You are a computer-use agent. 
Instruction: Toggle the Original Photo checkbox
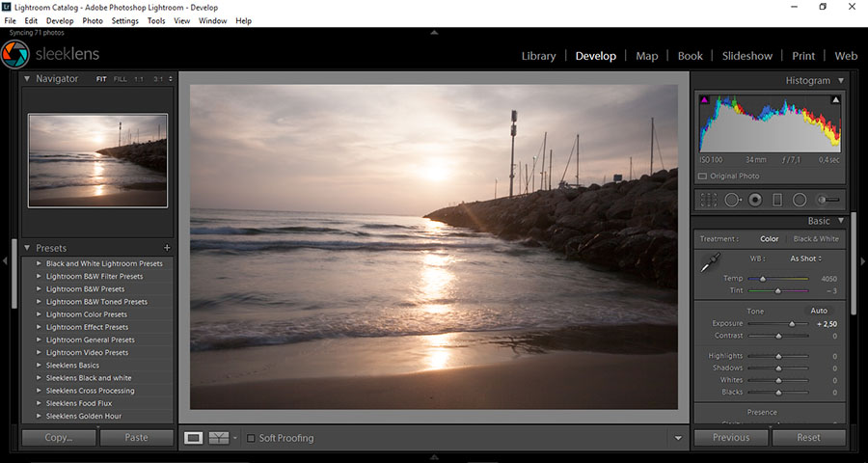[702, 177]
